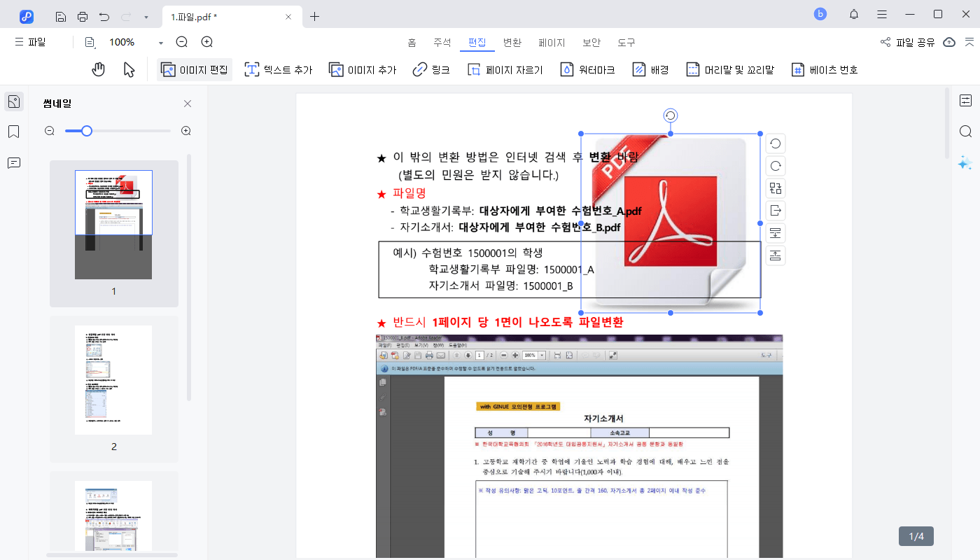Click the rotation handle above selected image

pos(671,115)
